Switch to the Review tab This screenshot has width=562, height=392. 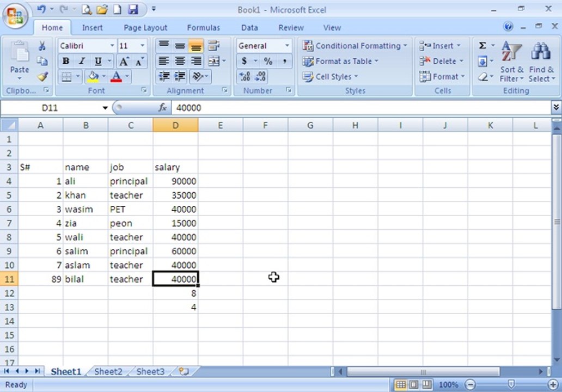291,28
